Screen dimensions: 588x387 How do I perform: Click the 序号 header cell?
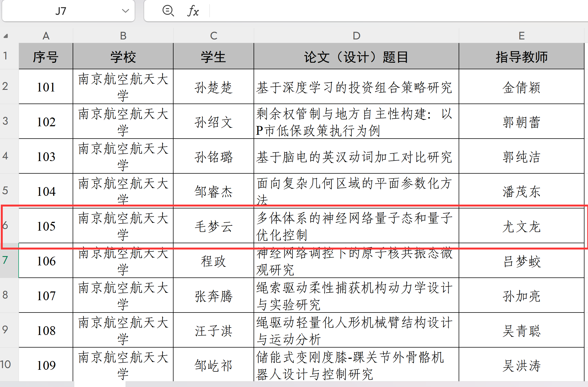(46, 57)
